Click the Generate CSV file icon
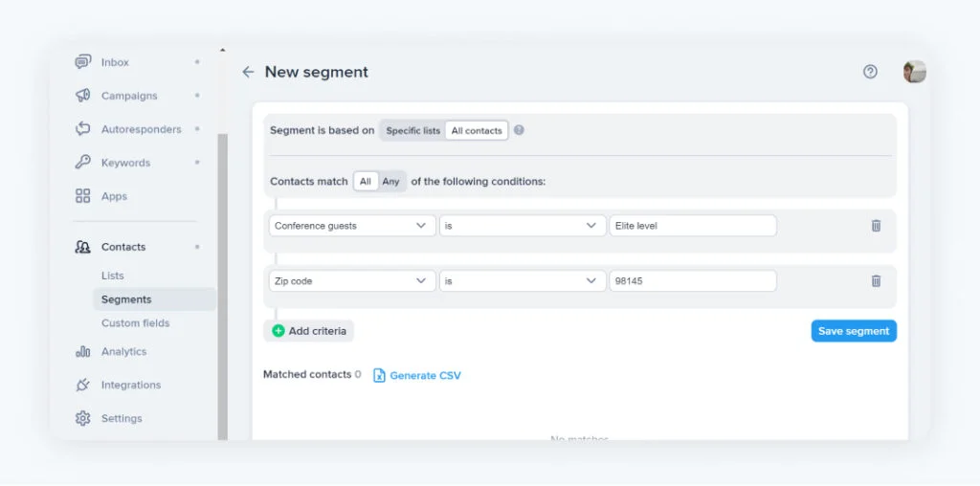 [x=379, y=376]
